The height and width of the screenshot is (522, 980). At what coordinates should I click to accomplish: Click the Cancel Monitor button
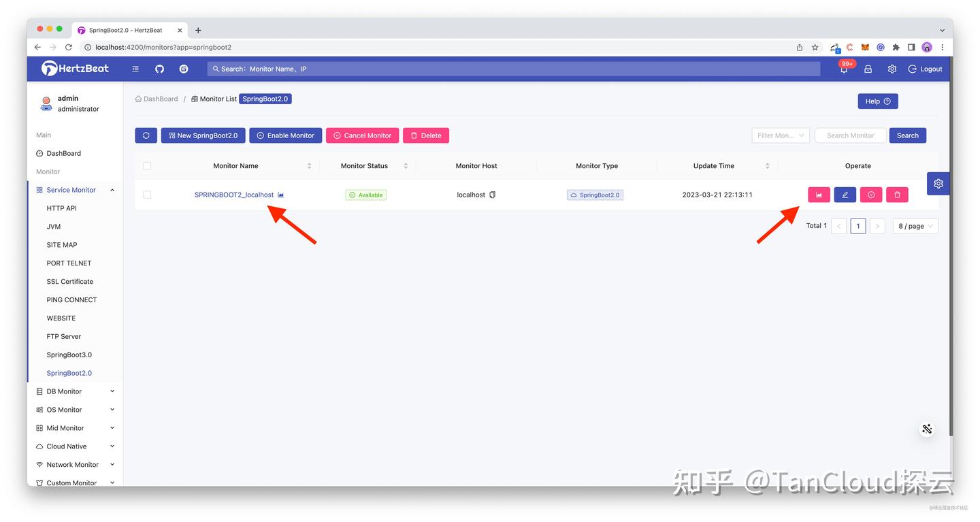click(x=363, y=135)
